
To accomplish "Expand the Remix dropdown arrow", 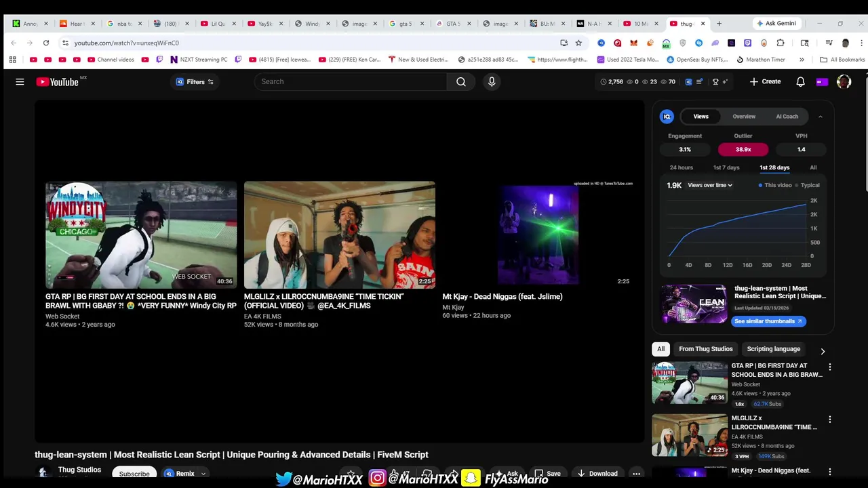I will coord(203,474).
